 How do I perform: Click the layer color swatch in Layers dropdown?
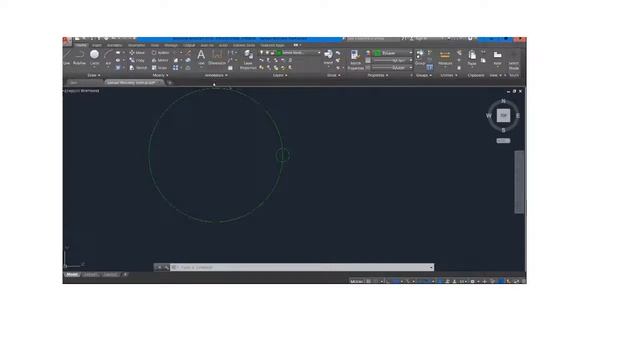pos(279,53)
